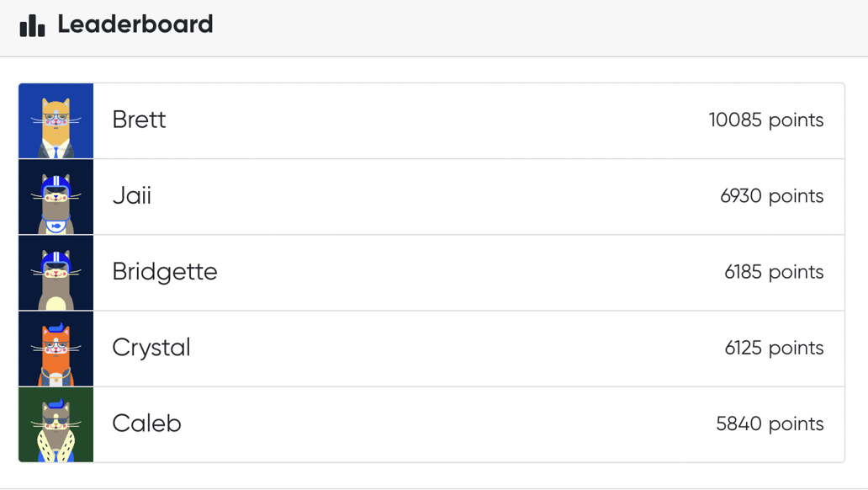Click the Leaderboard heading text

point(135,24)
